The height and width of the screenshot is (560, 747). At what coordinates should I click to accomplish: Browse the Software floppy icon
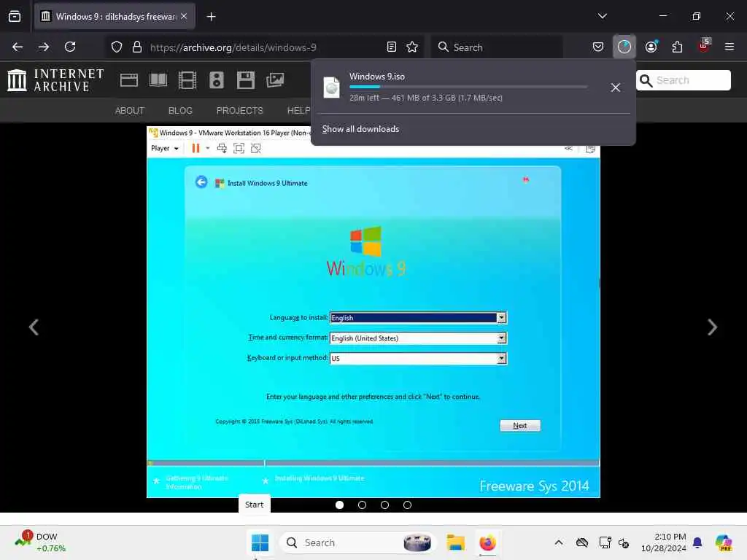(245, 80)
